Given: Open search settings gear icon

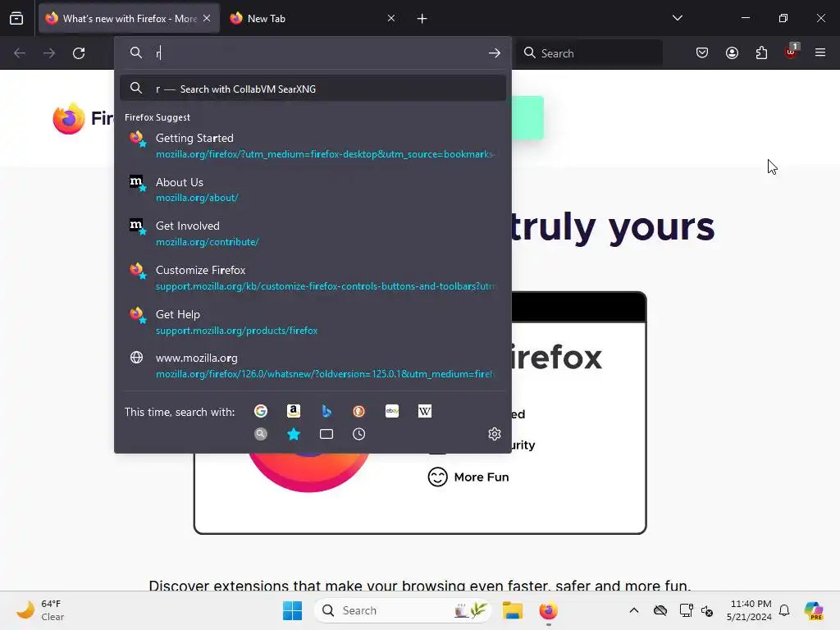Looking at the screenshot, I should 495,434.
